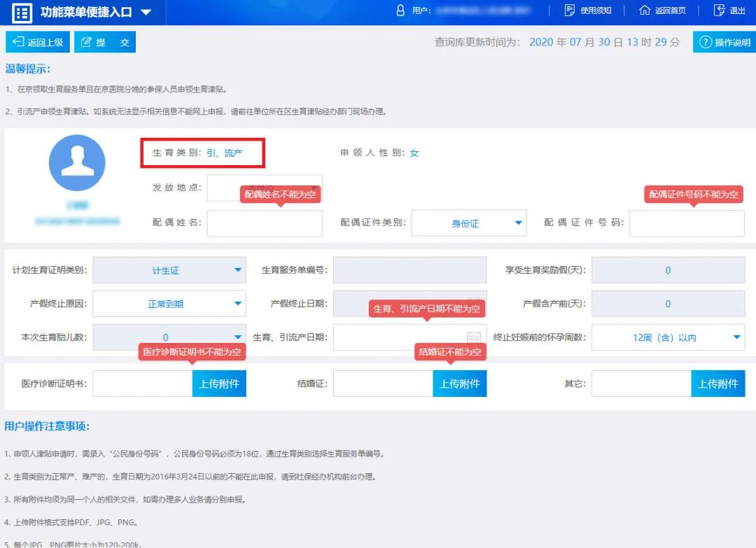
Task: Upload attachment for 结婚证
Action: 459,384
